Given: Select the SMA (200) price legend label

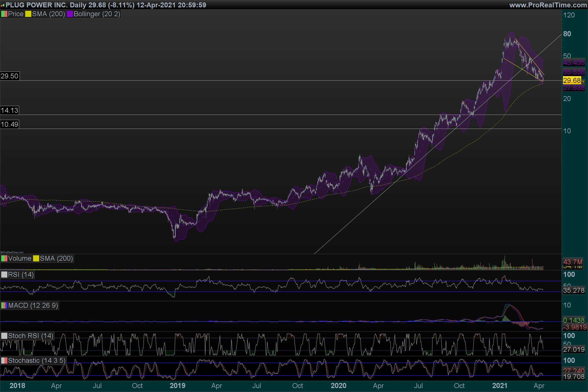Looking at the screenshot, I should pyautogui.click(x=48, y=14).
